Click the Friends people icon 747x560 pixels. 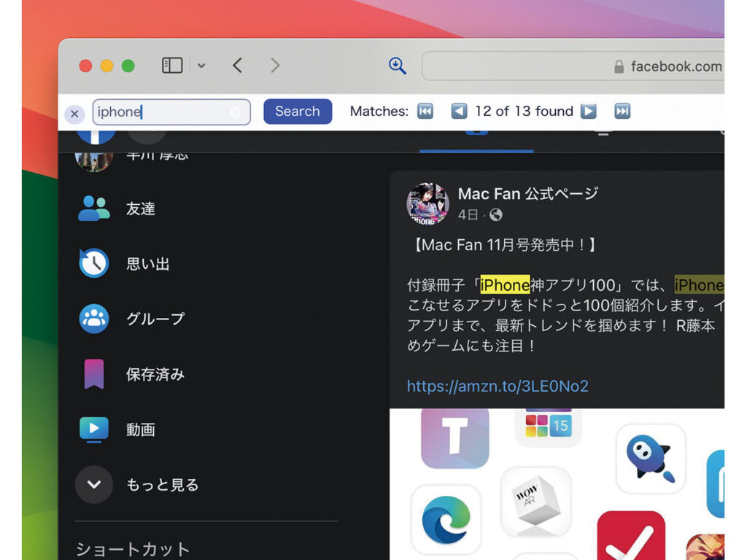pyautogui.click(x=94, y=209)
